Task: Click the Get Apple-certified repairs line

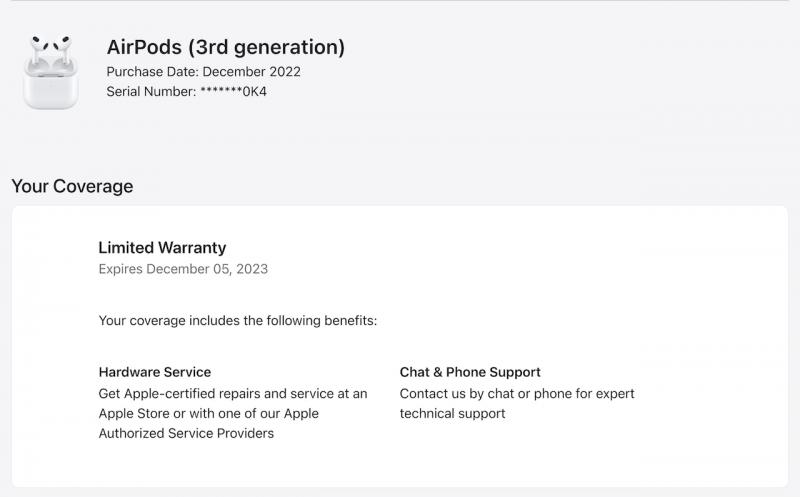Action: click(x=233, y=393)
